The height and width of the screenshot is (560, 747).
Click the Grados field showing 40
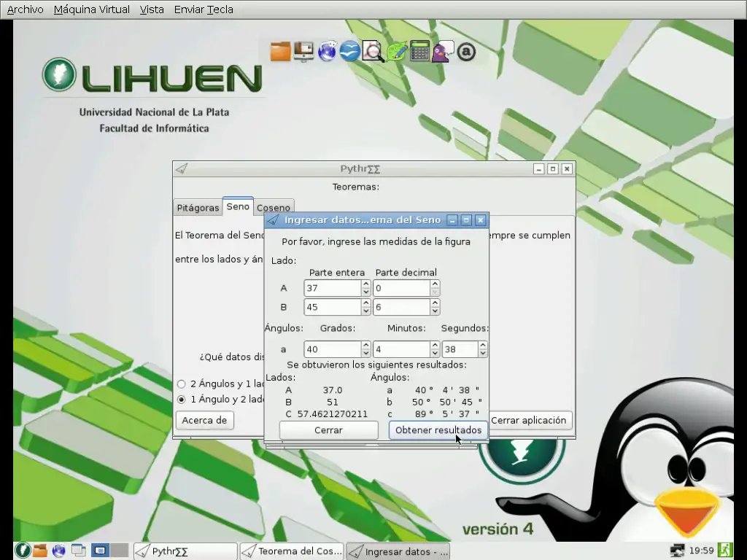point(333,349)
